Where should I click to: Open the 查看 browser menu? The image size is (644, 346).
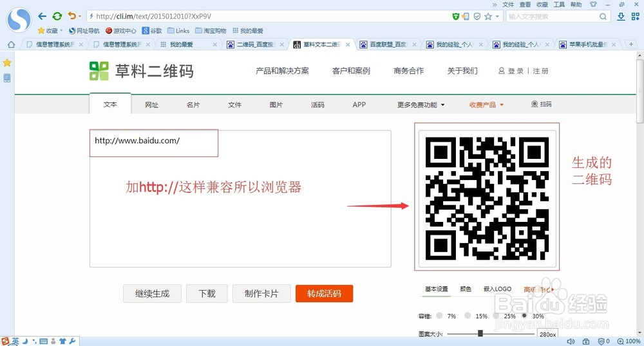tap(525, 5)
